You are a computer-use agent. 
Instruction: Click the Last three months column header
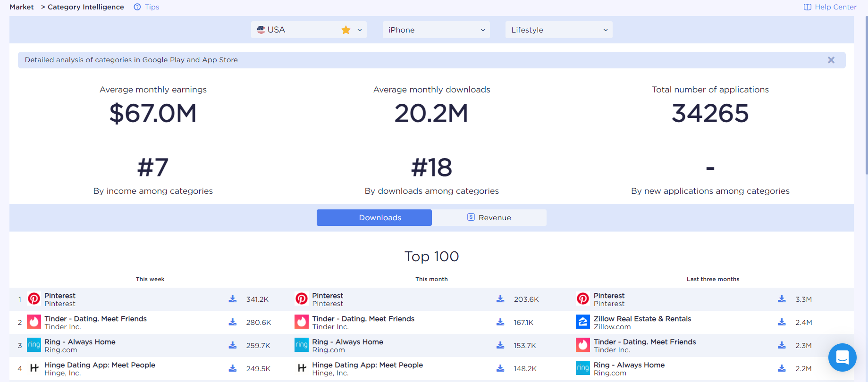[x=713, y=279]
